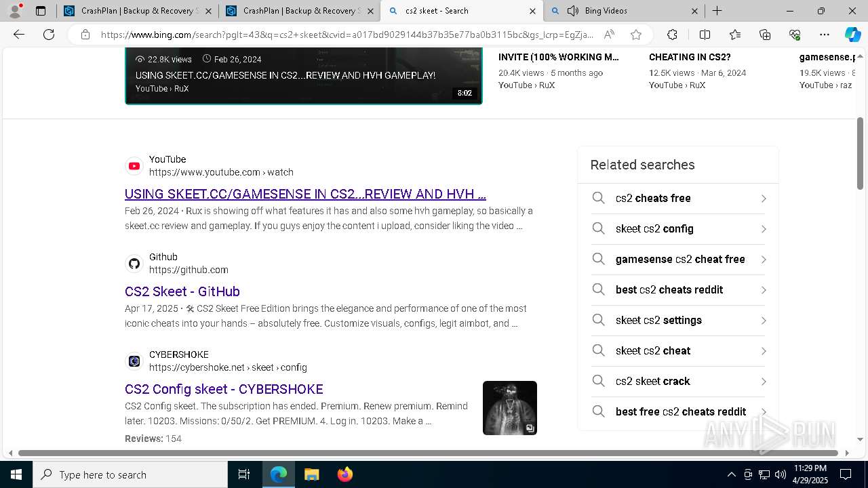Open the Collections icon
The width and height of the screenshot is (868, 488).
point(765,35)
